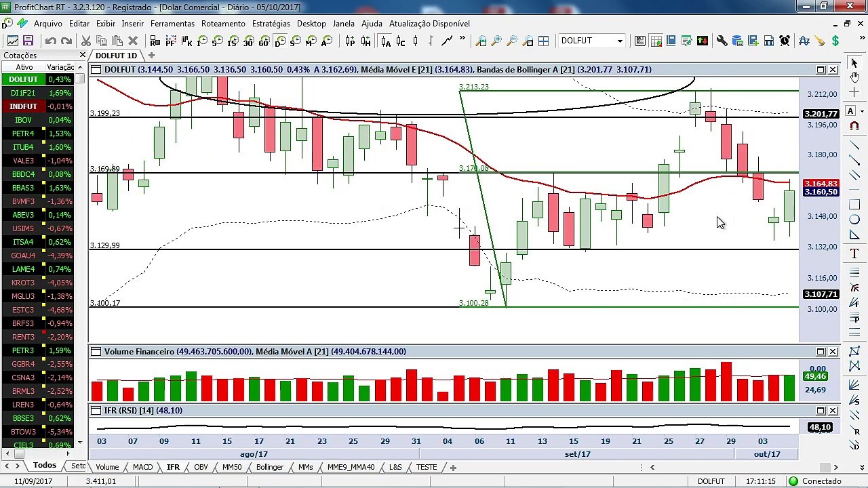The height and width of the screenshot is (488, 868).
Task: Select the daily (D) timeframe clock icon
Action: 279,41
